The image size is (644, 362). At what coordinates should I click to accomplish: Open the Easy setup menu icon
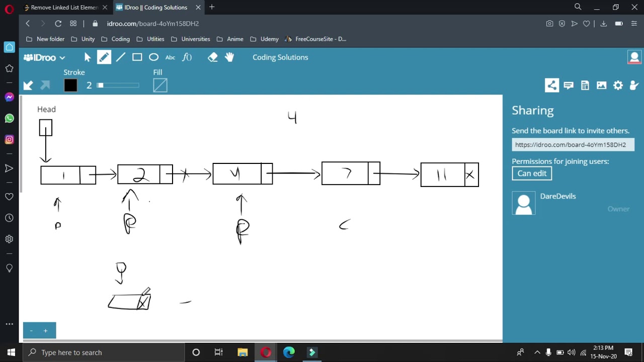coord(634,24)
